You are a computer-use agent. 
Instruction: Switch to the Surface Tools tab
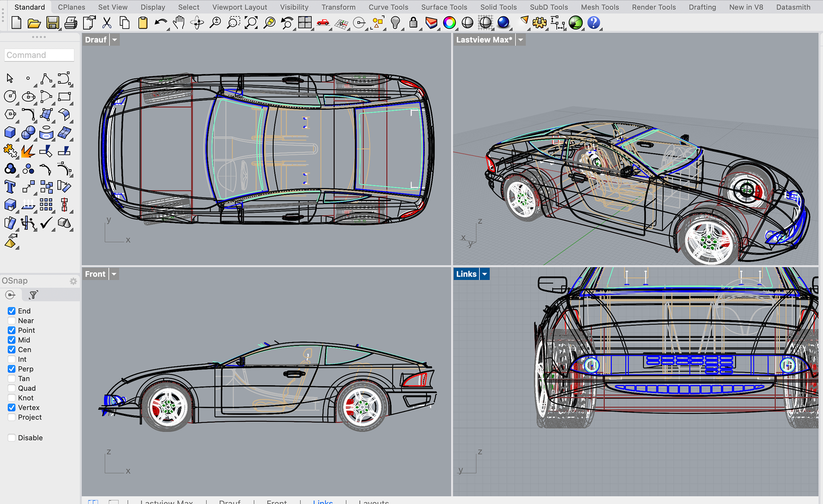[444, 7]
